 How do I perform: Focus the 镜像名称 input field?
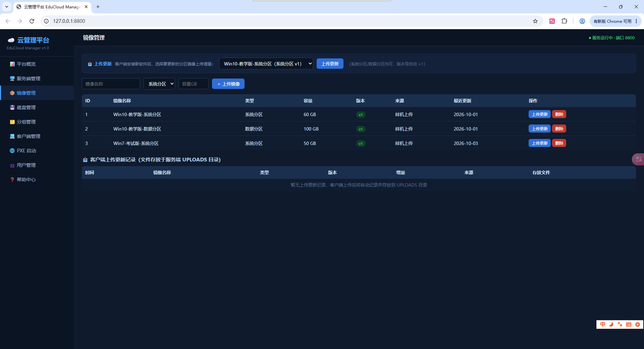click(x=111, y=84)
